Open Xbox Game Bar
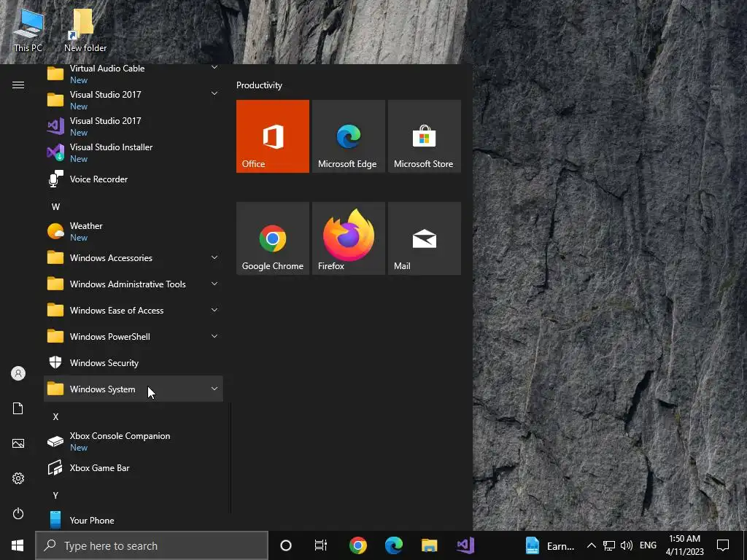The image size is (747, 560). [x=133, y=467]
